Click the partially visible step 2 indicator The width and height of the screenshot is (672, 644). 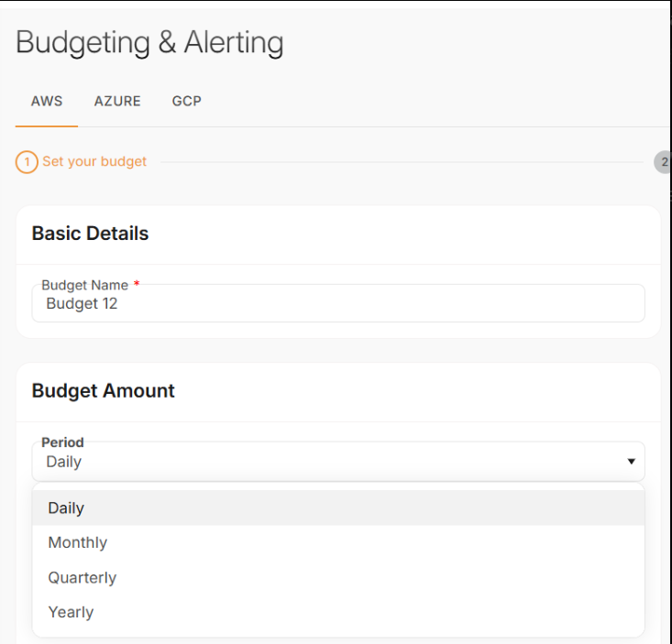click(x=663, y=162)
